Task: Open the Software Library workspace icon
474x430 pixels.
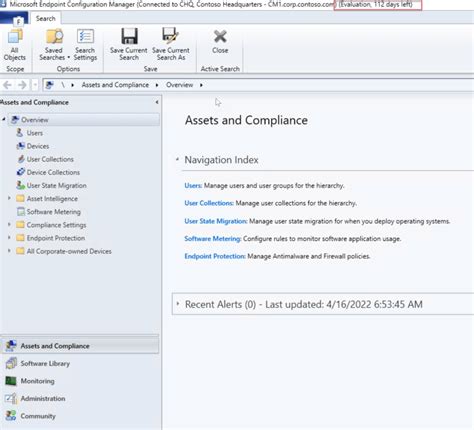Action: [x=11, y=363]
